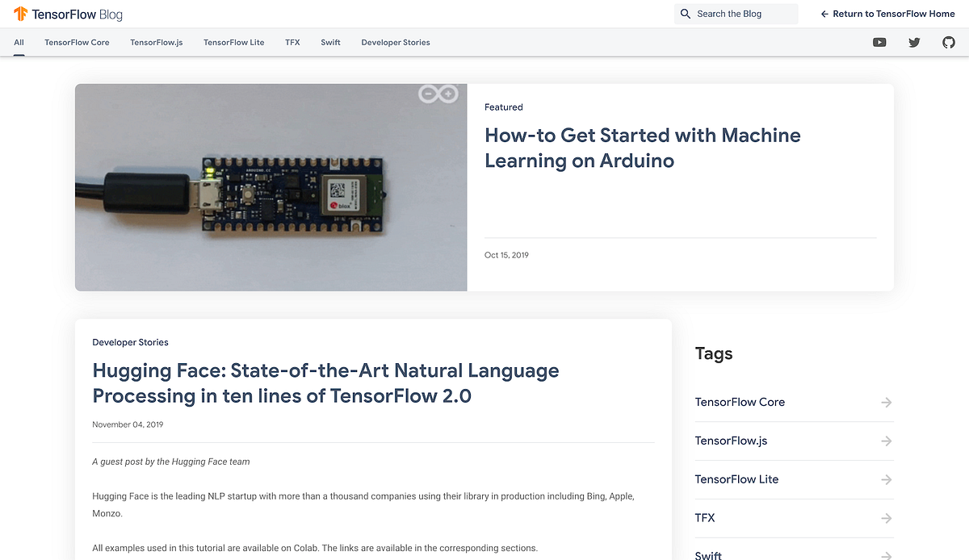Expand the TensorFlow.js tag entry
The width and height of the screenshot is (969, 560).
coord(886,441)
